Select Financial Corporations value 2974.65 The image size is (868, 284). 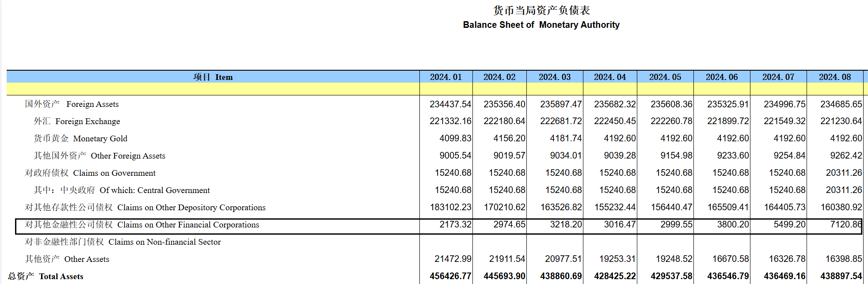point(509,224)
